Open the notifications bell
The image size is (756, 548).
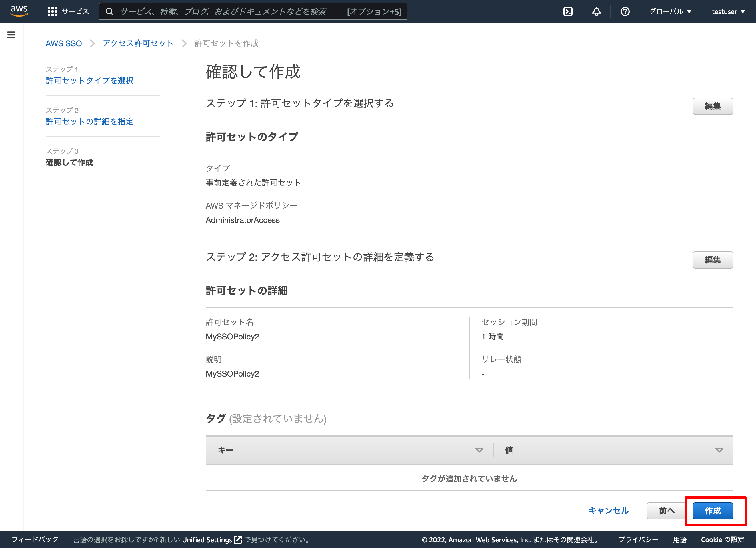tap(596, 12)
